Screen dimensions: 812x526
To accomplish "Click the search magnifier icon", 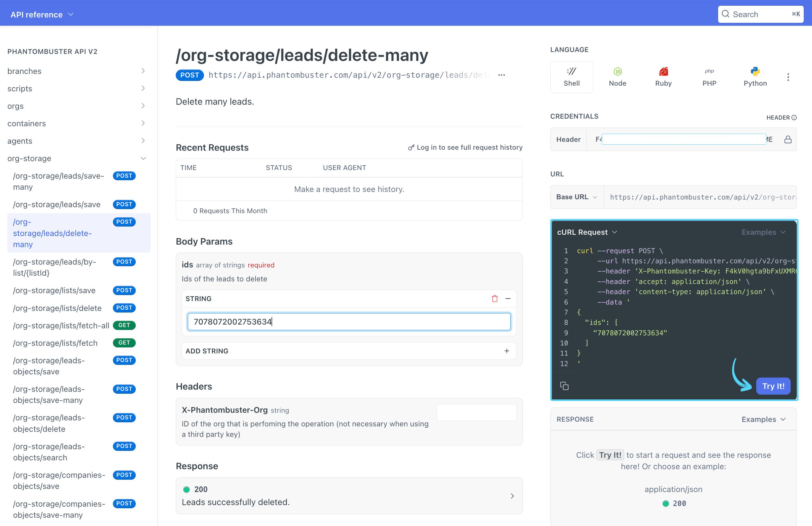I will tap(726, 14).
